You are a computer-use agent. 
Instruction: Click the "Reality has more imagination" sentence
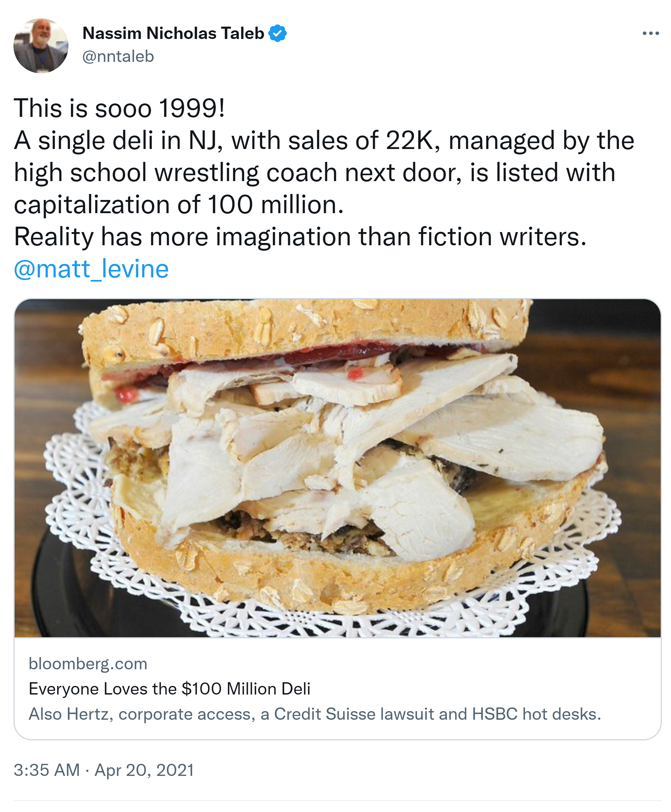tap(300, 236)
